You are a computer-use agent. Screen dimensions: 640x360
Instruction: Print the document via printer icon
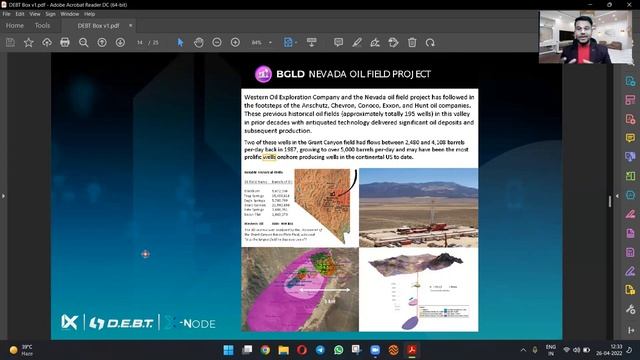coord(65,42)
